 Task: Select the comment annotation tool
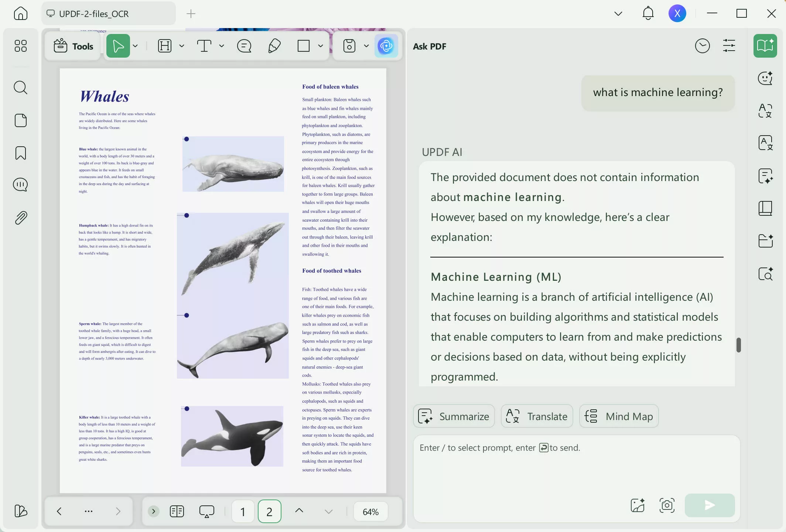[244, 46]
